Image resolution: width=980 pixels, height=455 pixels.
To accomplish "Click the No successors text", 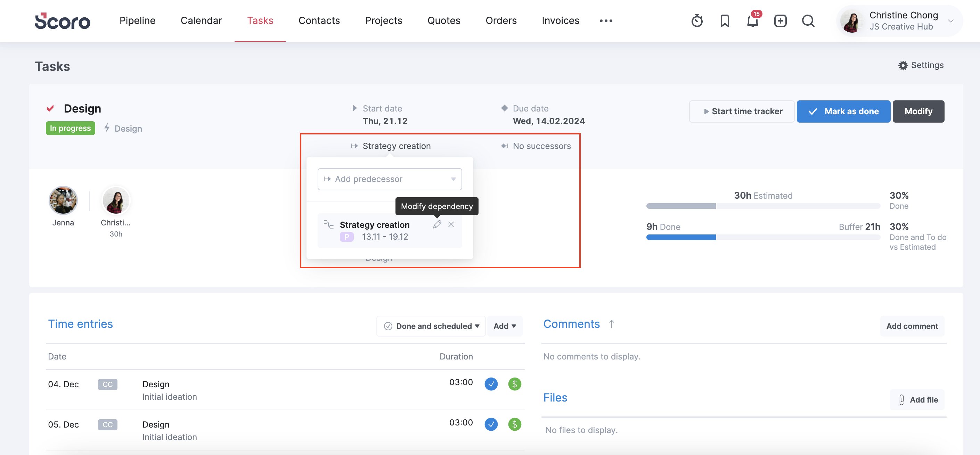I will tap(542, 146).
